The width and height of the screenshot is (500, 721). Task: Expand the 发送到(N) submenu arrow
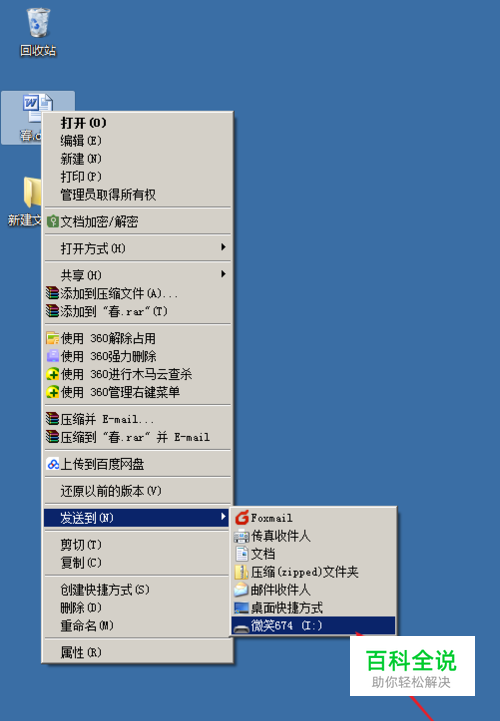point(223,517)
